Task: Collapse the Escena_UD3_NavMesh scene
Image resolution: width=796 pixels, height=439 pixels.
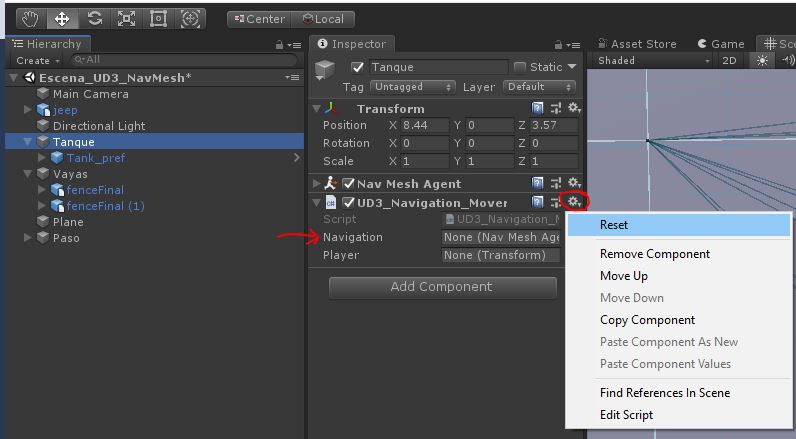Action: [x=14, y=78]
